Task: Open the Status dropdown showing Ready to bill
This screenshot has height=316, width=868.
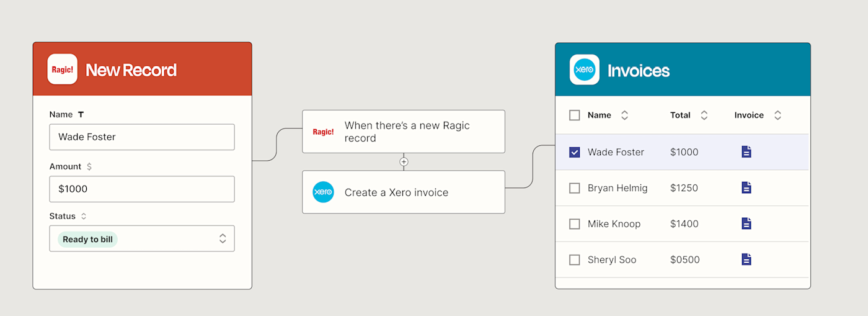Action: point(142,238)
